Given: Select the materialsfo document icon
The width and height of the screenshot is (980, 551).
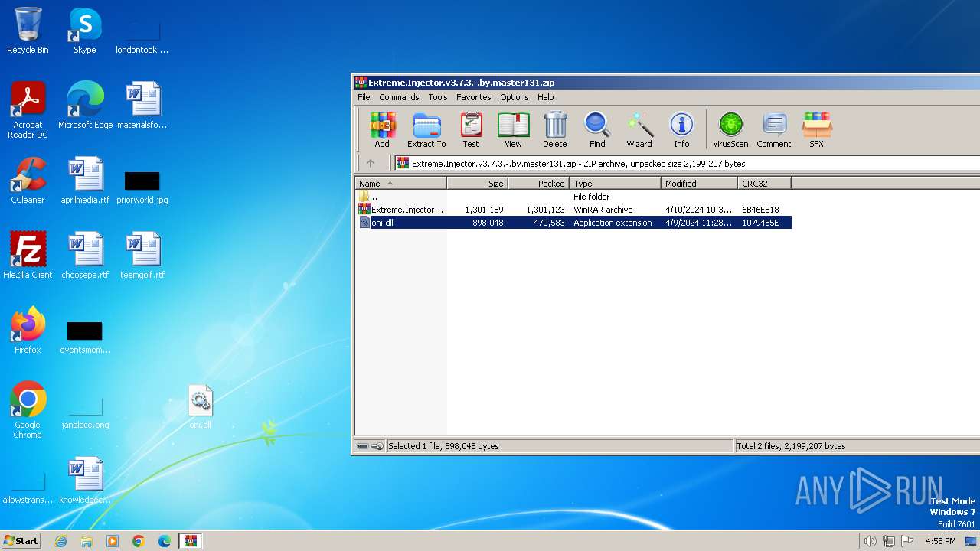Looking at the screenshot, I should 142,106.
